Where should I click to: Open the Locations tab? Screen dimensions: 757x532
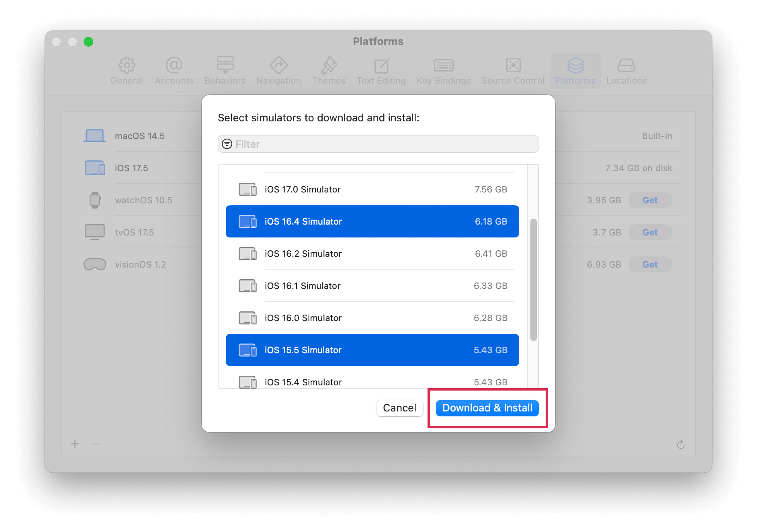tap(626, 71)
